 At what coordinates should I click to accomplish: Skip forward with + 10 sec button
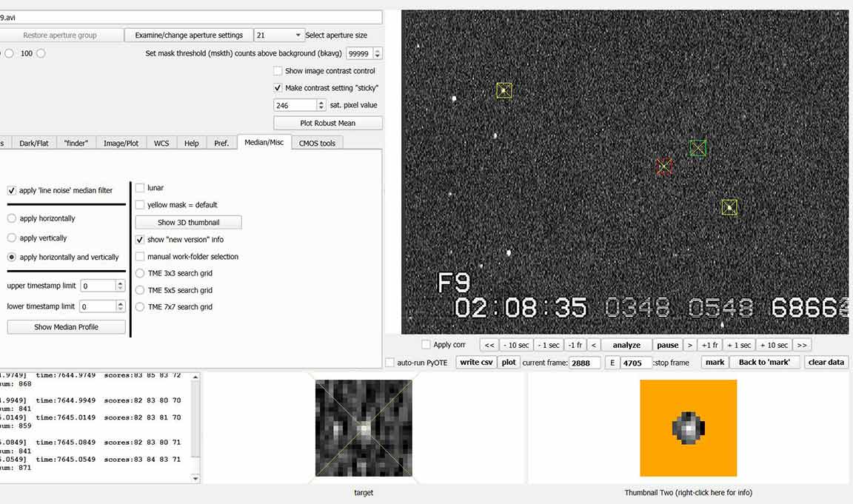click(x=775, y=345)
